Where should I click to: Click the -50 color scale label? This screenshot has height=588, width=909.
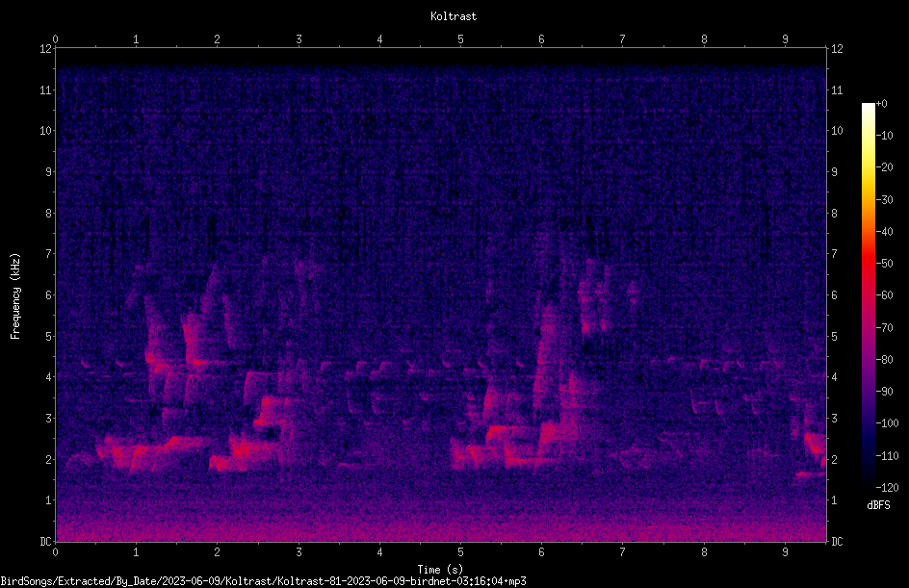coord(885,264)
